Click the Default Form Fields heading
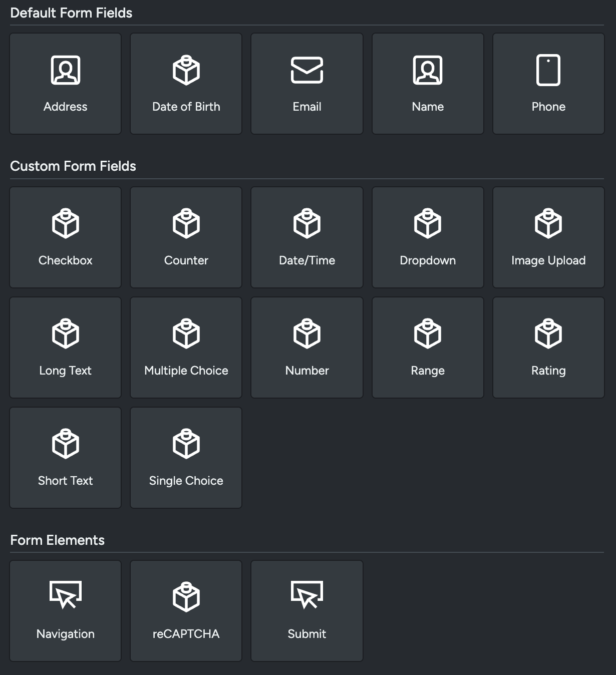This screenshot has height=675, width=616. 71,13
